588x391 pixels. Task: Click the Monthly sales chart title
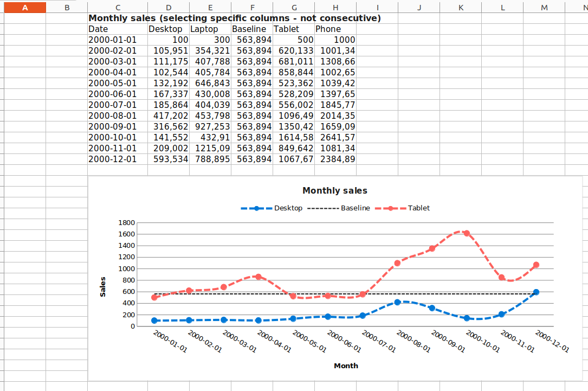click(x=335, y=191)
